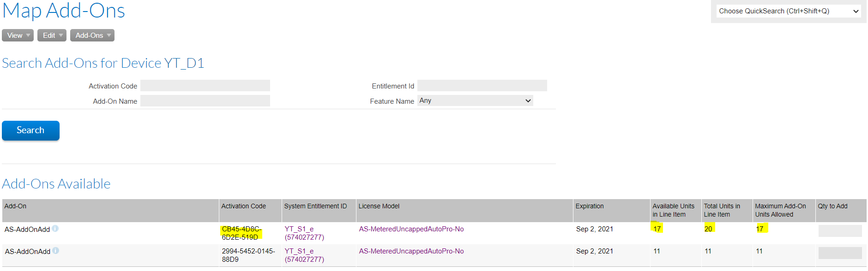Click Available Units in Line Item header
This screenshot has height=271, width=868.
pos(676,211)
